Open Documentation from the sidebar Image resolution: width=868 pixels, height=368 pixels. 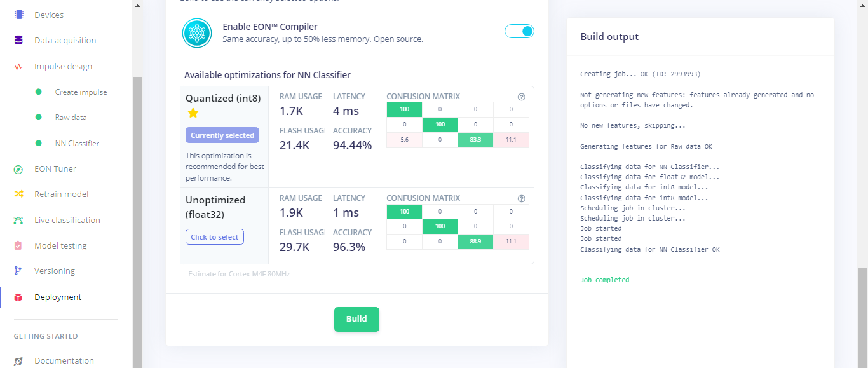tap(64, 360)
